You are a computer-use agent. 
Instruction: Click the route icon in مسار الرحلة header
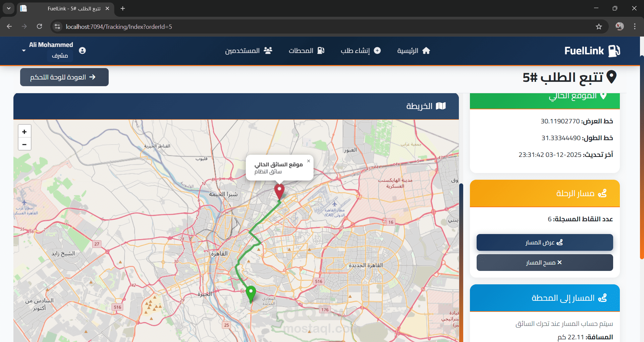click(602, 193)
